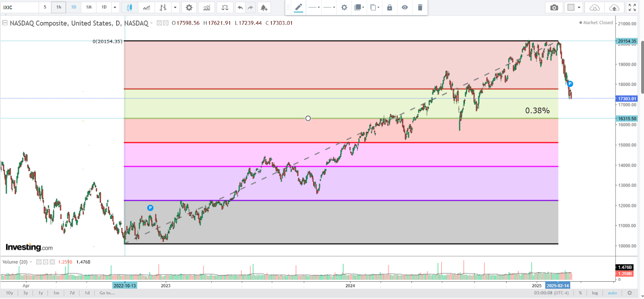Open the timeframe dropdown arrow
Screen dimensions: 644x299
coord(115,7)
